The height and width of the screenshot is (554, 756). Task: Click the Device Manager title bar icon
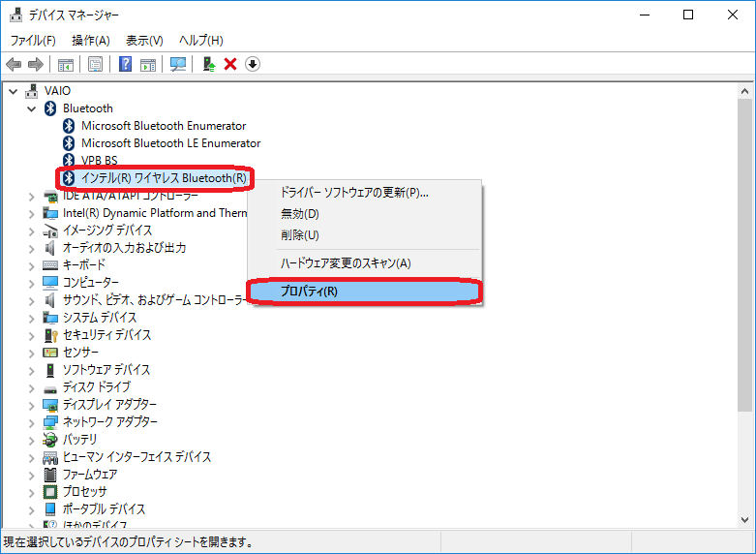click(x=15, y=15)
